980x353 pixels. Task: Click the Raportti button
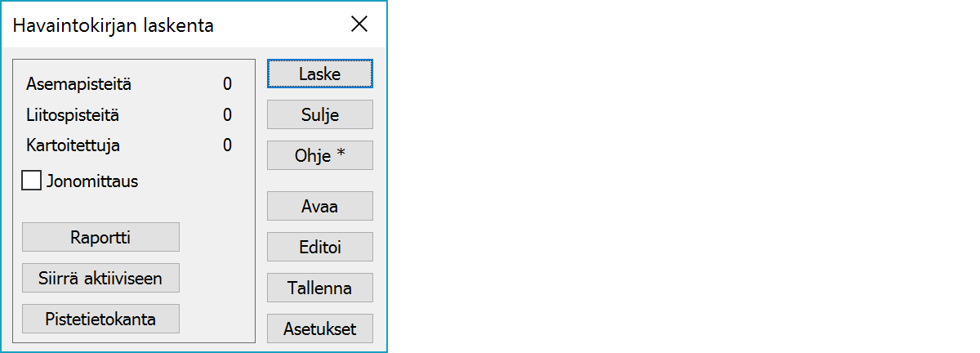100,237
